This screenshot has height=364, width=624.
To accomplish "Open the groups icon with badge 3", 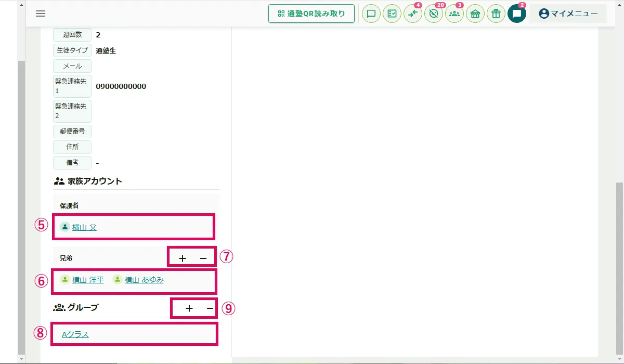I will click(454, 14).
